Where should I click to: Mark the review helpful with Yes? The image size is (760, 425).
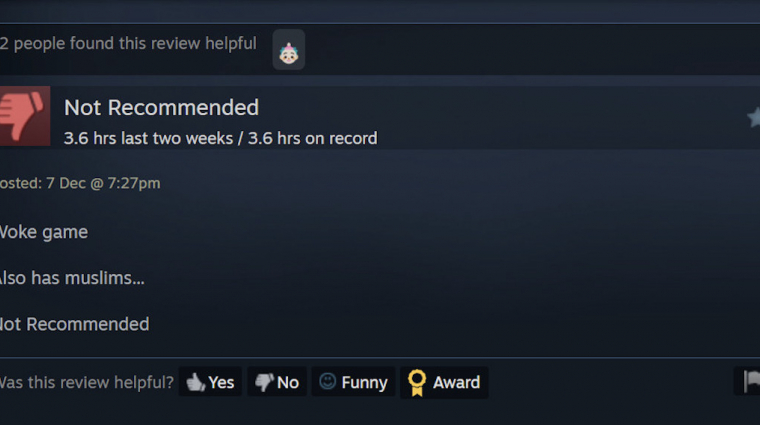point(210,382)
